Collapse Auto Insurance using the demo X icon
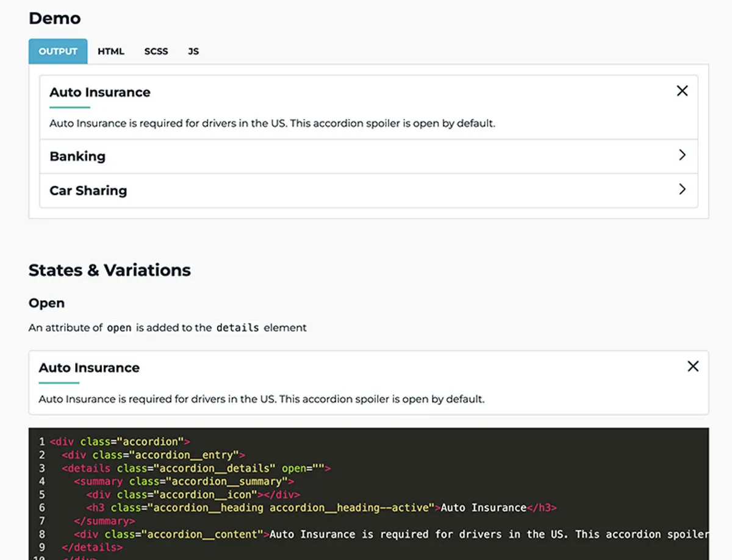732x560 pixels. [x=682, y=91]
